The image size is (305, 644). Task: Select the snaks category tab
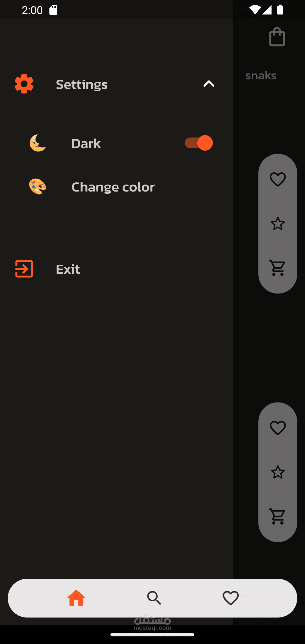coord(261,75)
